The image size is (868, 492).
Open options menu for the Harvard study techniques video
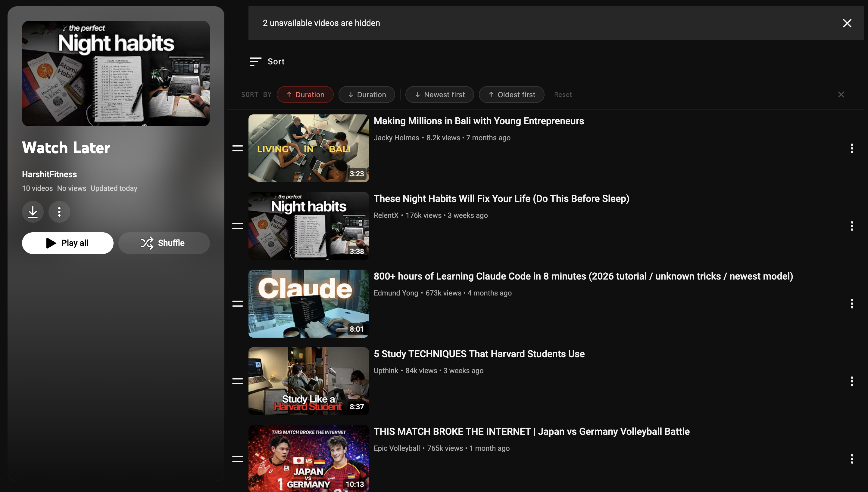(x=852, y=381)
